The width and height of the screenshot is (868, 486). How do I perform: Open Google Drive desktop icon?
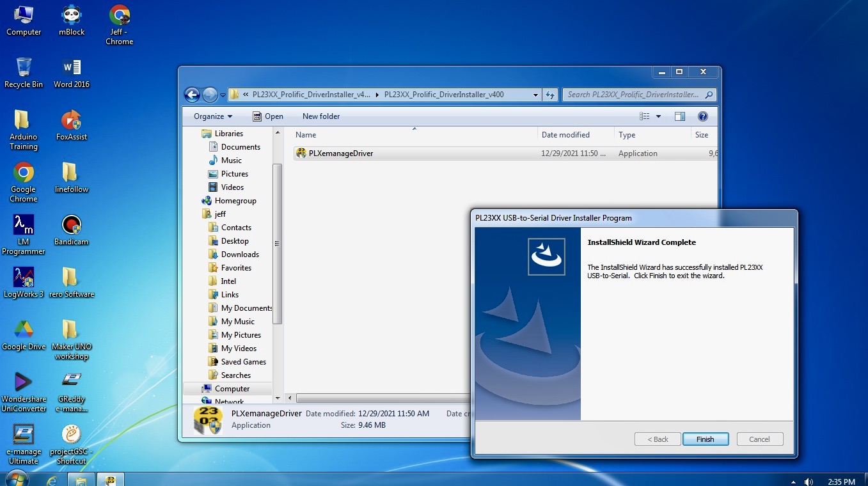(x=24, y=335)
